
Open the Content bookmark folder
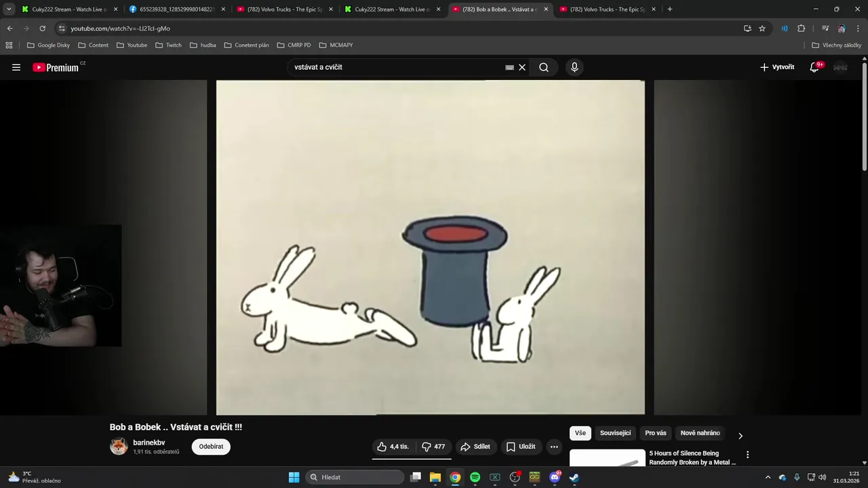(93, 45)
